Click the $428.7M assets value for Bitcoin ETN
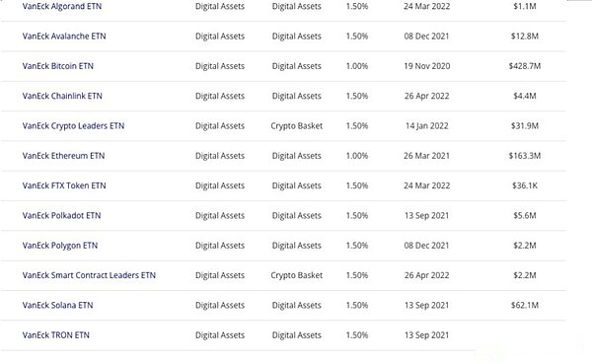This screenshot has height=364, width=592. [525, 66]
